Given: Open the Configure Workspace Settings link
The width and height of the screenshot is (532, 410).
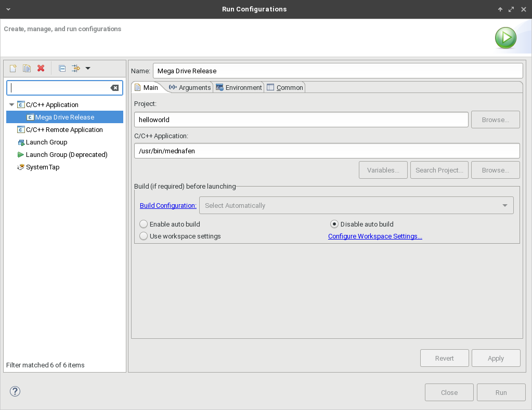Looking at the screenshot, I should pyautogui.click(x=374, y=236).
